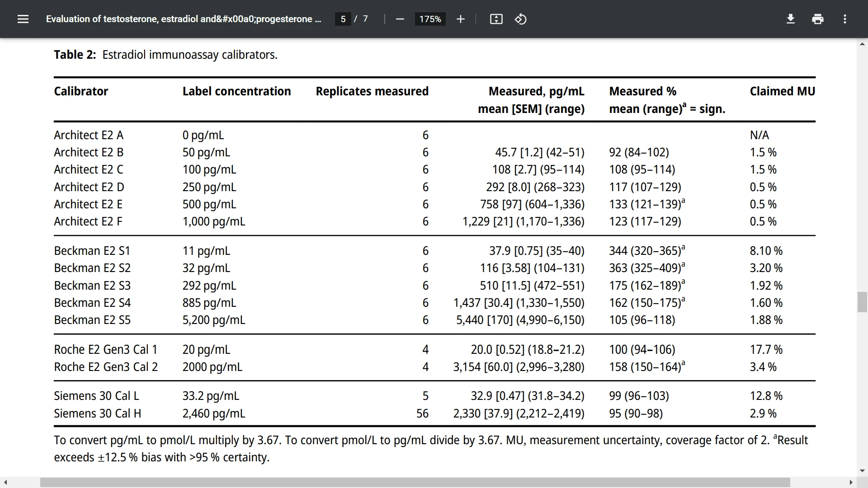Click the 'Architect E2 B' row label
The image size is (868, 488).
pos(89,152)
